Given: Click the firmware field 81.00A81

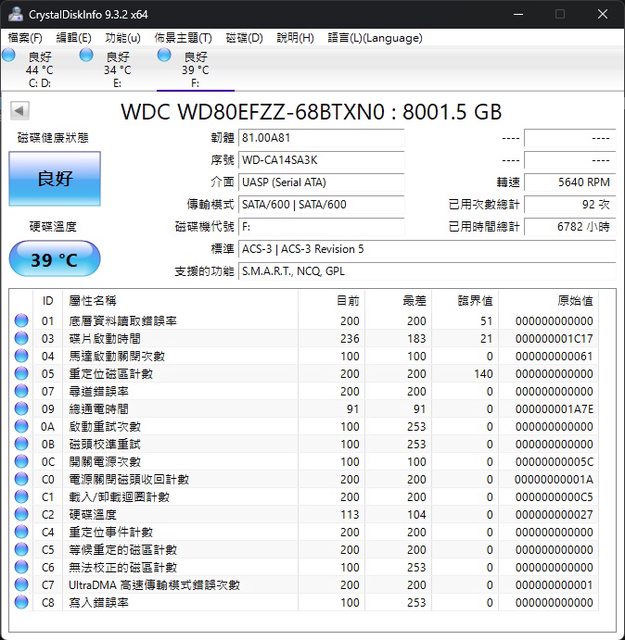Looking at the screenshot, I should [x=320, y=138].
